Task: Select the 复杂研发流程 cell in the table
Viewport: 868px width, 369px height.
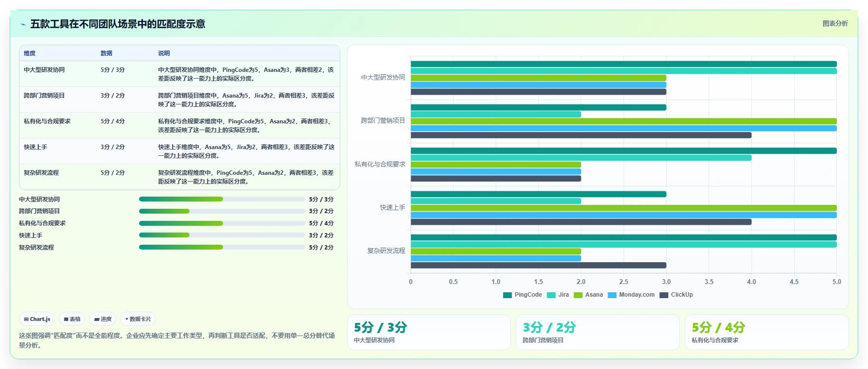Action: point(41,173)
